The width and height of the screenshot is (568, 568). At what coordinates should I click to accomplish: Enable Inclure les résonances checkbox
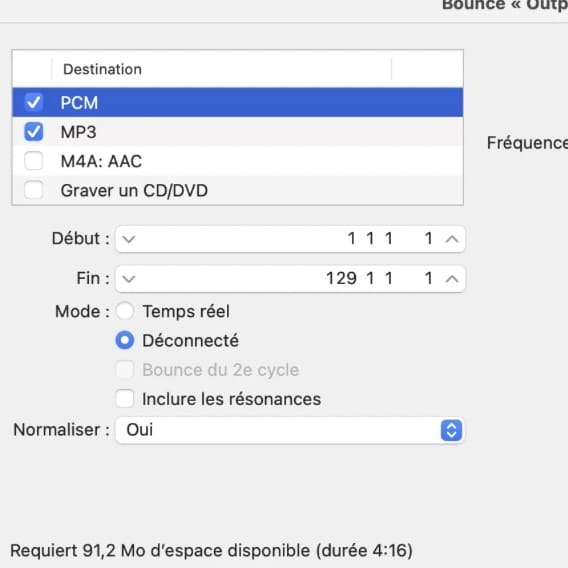pos(125,399)
